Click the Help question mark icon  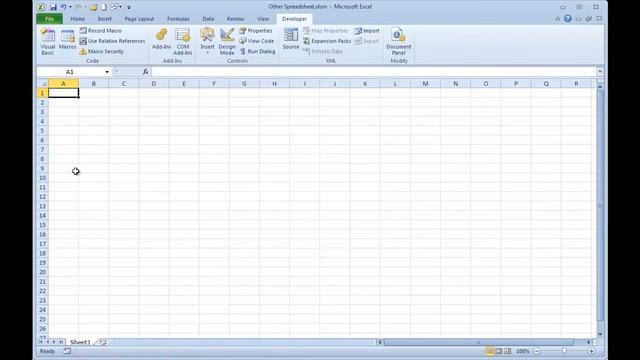click(x=568, y=19)
